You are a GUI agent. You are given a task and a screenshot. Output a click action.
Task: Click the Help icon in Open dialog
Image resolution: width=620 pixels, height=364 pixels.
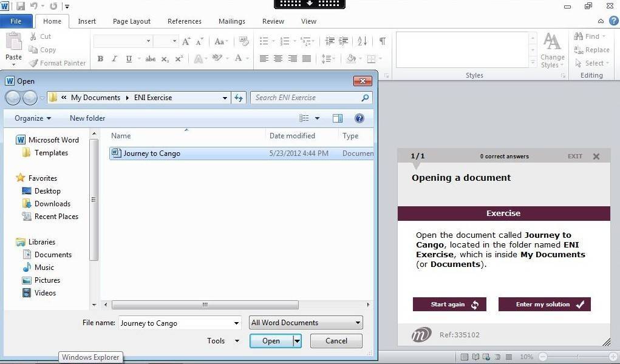click(x=359, y=118)
